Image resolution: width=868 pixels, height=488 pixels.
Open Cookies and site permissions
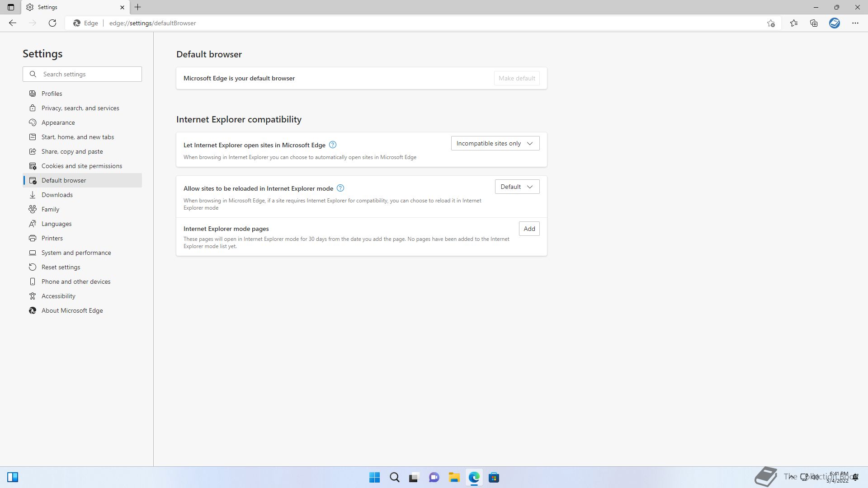(x=82, y=166)
